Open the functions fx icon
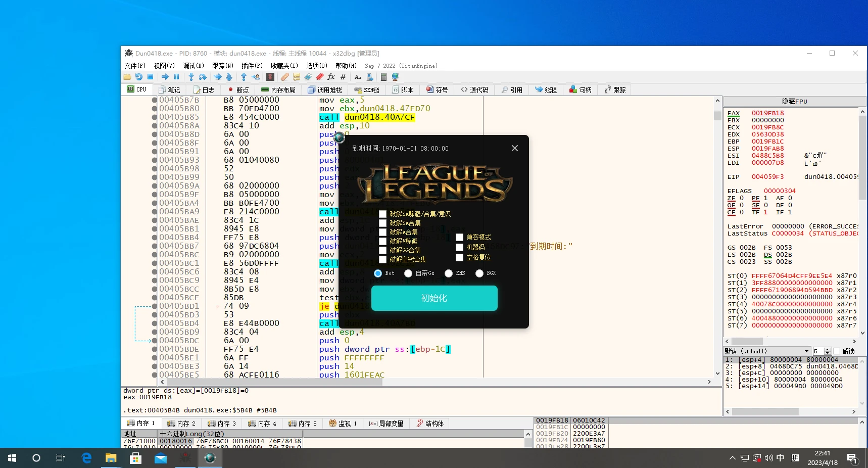The height and width of the screenshot is (468, 868). pos(331,77)
